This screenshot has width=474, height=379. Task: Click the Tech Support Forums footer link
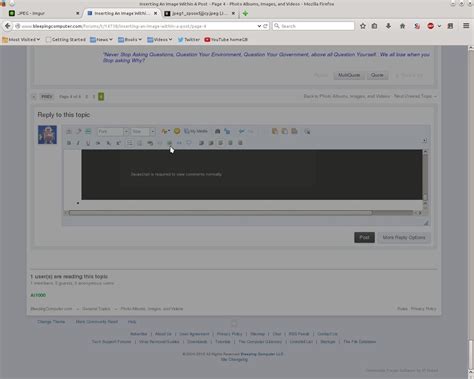[x=112, y=342]
